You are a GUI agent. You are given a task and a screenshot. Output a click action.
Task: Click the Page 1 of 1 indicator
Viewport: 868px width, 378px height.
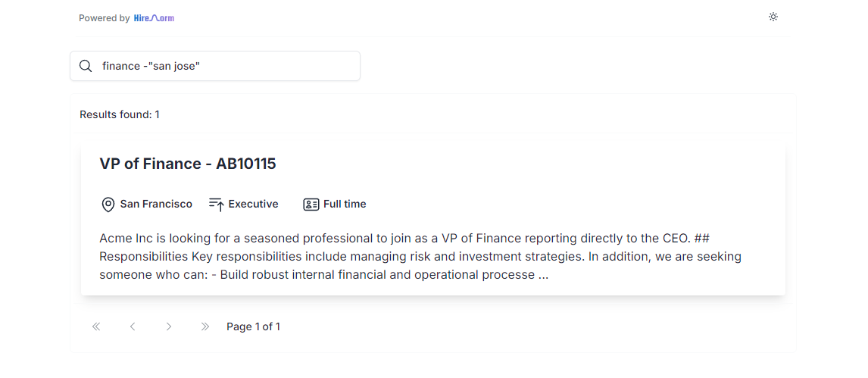tap(254, 326)
